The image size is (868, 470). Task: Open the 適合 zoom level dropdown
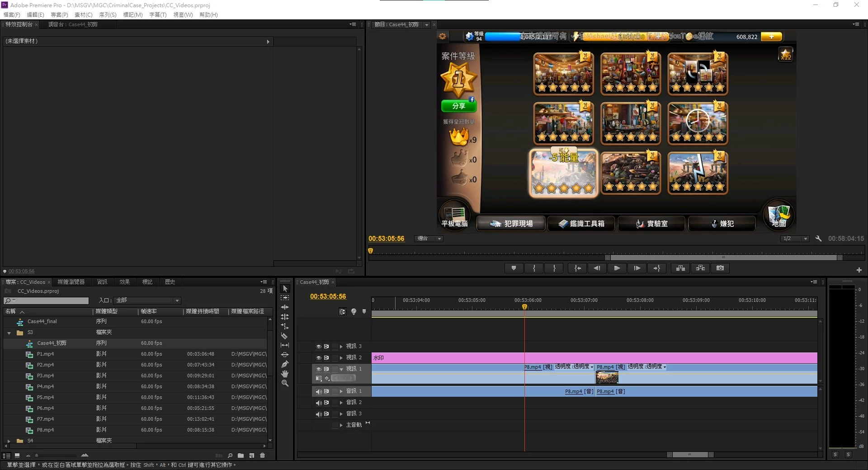(429, 239)
